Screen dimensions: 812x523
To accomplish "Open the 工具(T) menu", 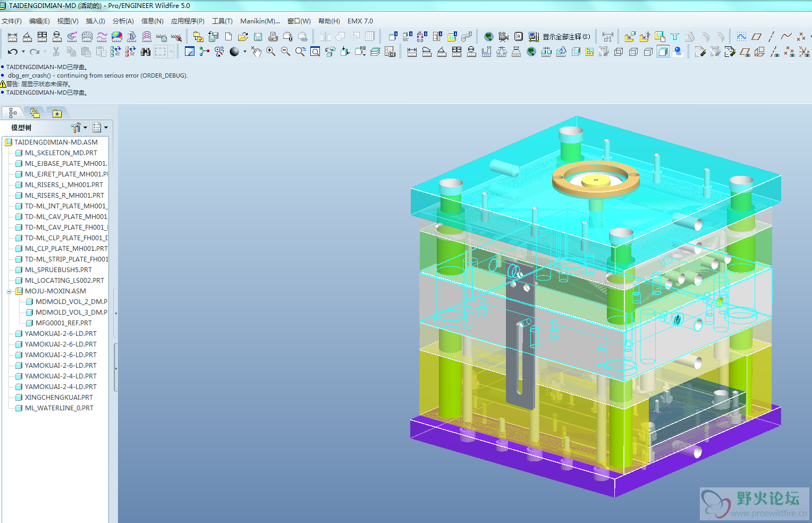I will point(222,21).
